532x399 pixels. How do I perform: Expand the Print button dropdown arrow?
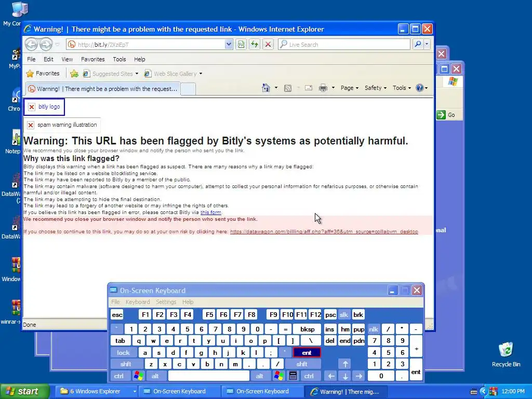(333, 88)
